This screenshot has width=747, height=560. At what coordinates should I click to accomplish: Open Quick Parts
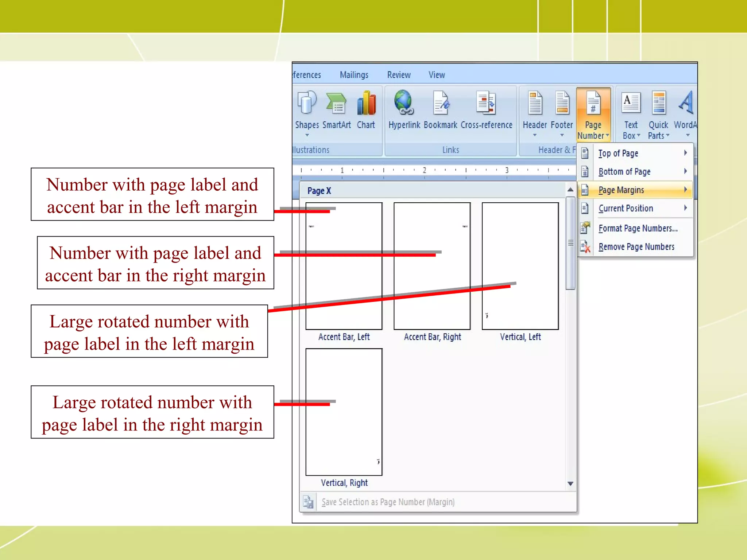coord(658,115)
